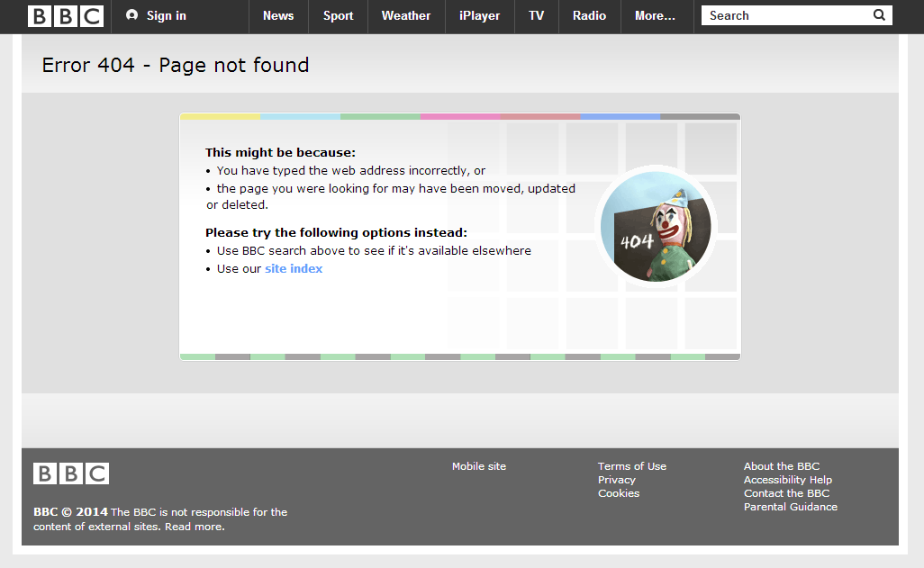Click the 'Error 404 - Page not found' heading
Screen dimensions: 924x568
[x=176, y=65]
